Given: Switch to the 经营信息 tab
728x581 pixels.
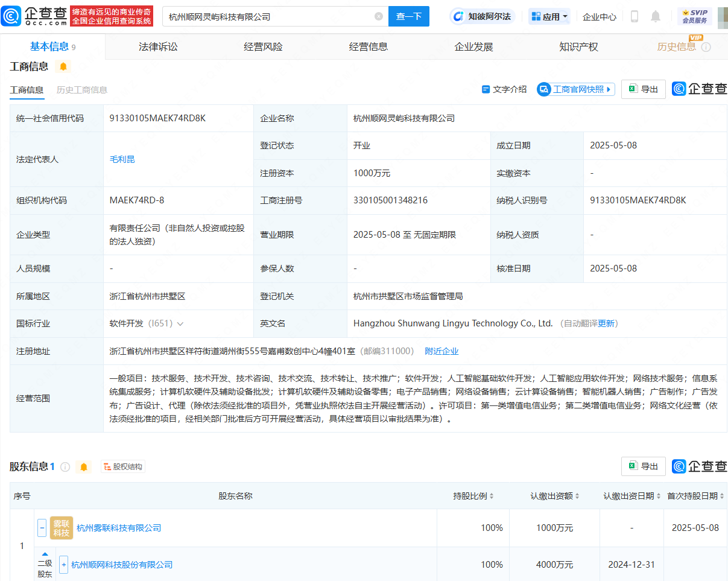Looking at the screenshot, I should 369,46.
